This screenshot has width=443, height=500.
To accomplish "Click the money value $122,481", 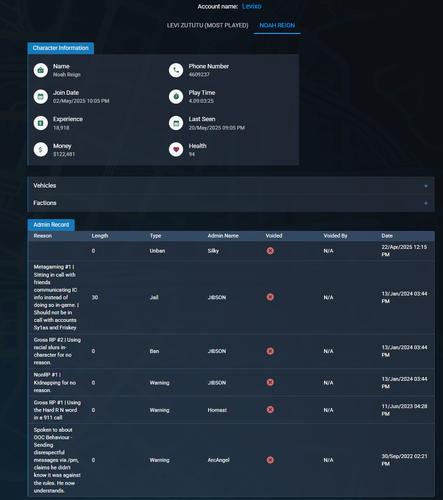I will tap(64, 154).
